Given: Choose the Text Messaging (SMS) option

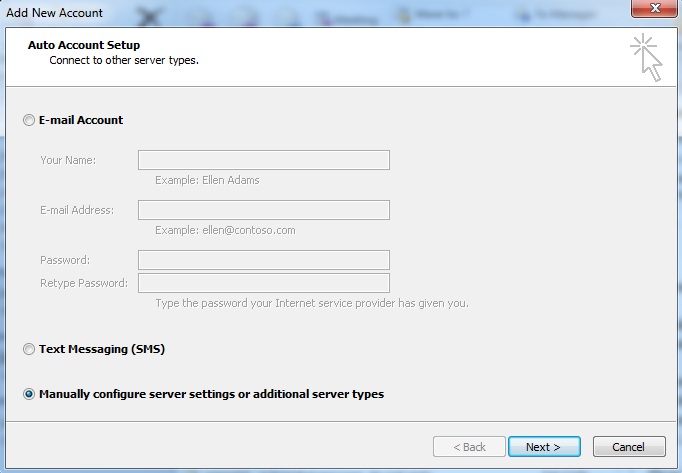Looking at the screenshot, I should (x=28, y=350).
